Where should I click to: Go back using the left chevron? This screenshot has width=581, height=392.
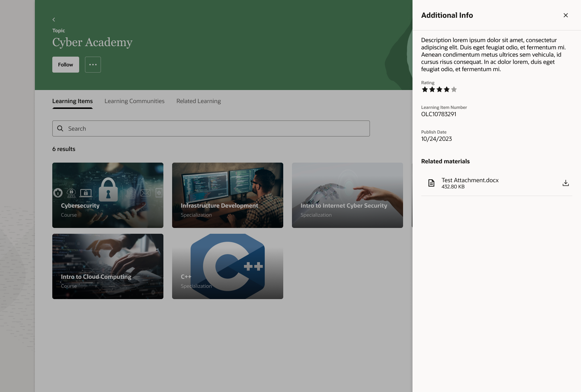point(54,20)
